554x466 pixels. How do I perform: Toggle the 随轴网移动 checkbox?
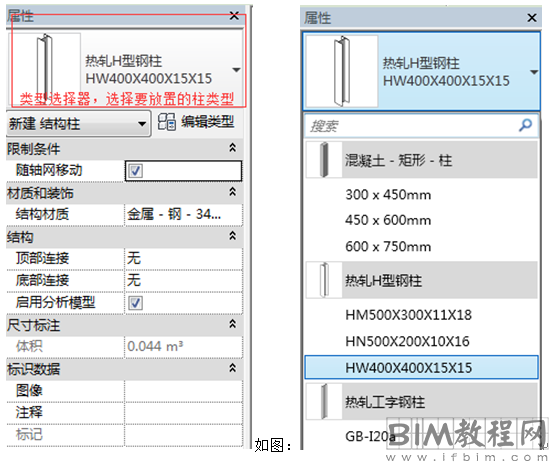coord(135,171)
